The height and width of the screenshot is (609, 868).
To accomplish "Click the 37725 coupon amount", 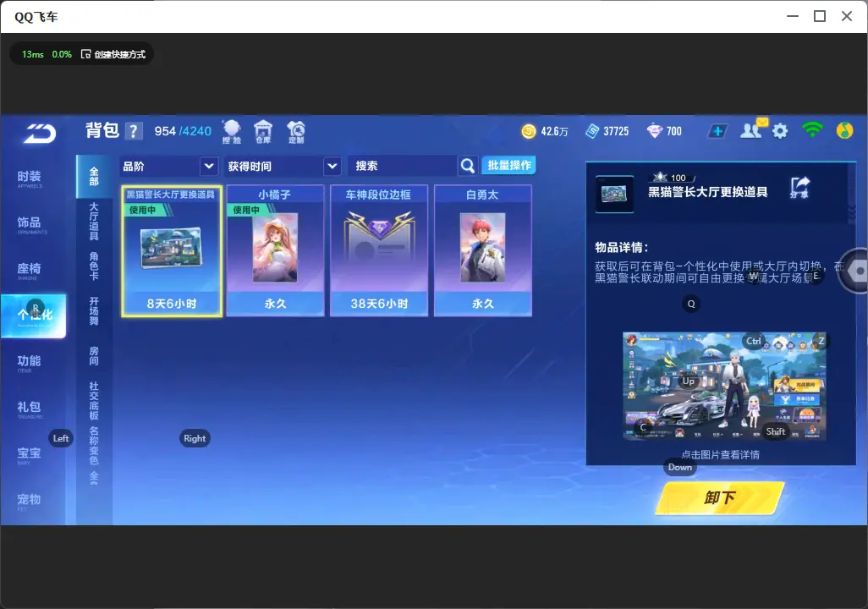I will [x=616, y=131].
